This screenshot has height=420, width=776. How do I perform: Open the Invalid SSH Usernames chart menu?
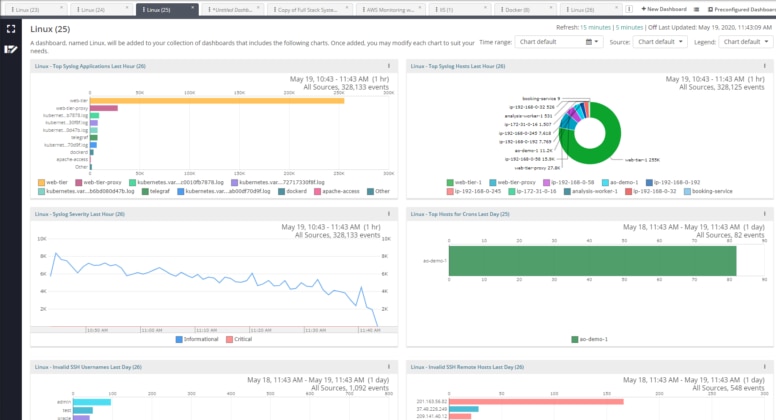[x=388, y=367]
